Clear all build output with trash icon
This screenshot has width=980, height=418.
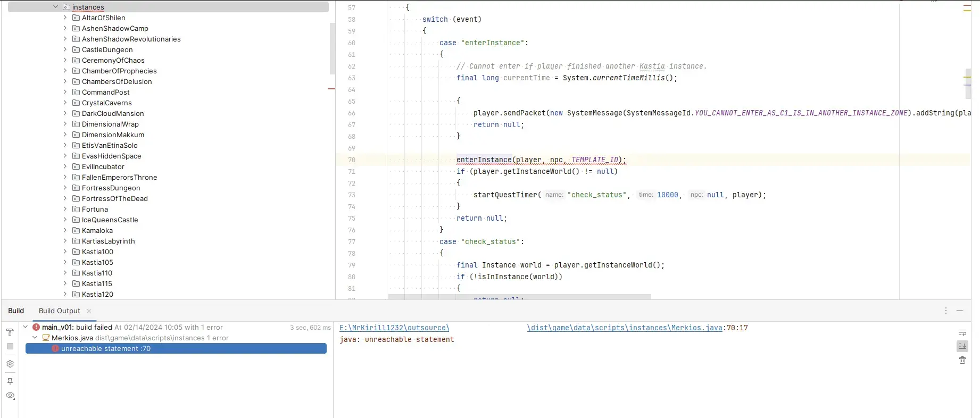point(962,361)
